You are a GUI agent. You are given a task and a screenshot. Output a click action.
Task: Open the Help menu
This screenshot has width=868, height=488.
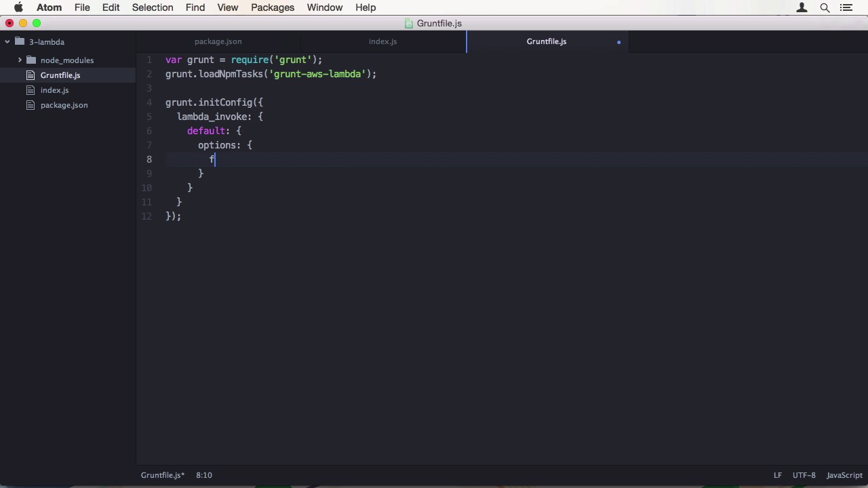(x=366, y=7)
